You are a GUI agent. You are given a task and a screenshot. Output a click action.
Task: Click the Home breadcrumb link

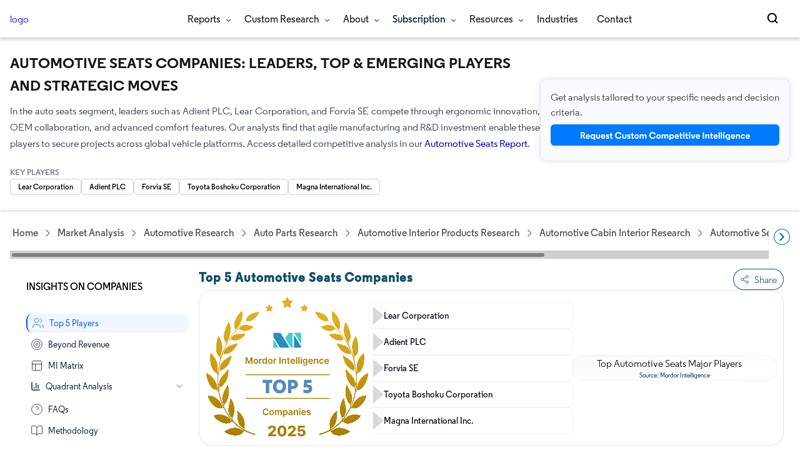tap(25, 233)
